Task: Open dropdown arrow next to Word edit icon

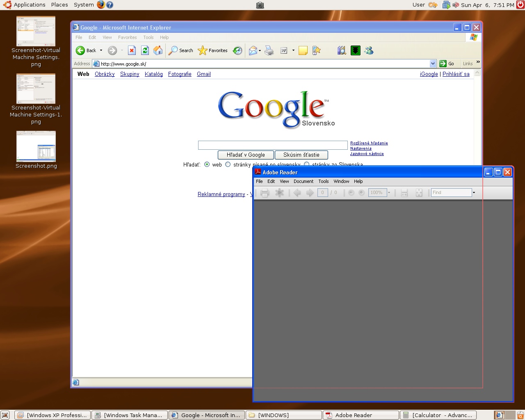Action: [x=293, y=50]
